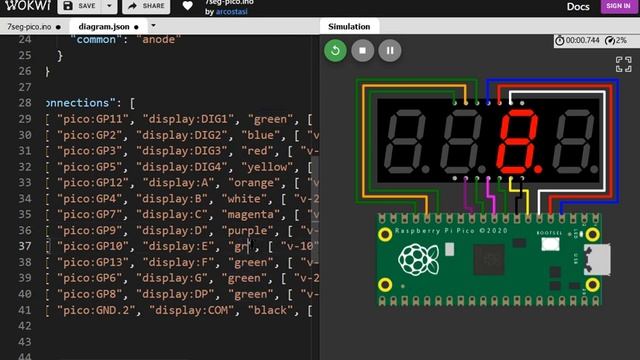Open the Docs link
Screen dimensions: 640x360
(x=578, y=7)
